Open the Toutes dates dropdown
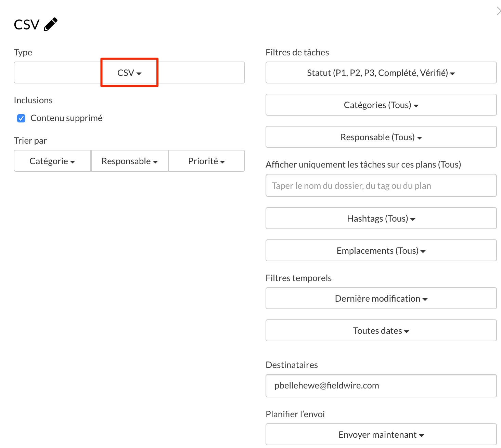This screenshot has width=501, height=448. [x=381, y=330]
